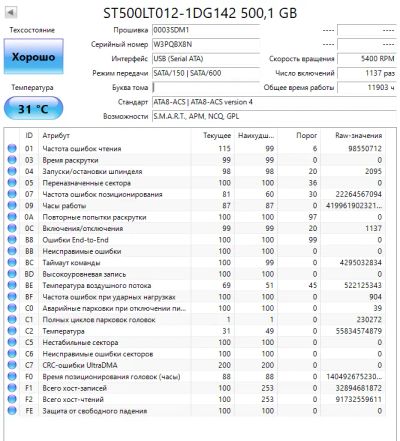Click raw value 55834574879
400x441 pixels.
coord(358,331)
